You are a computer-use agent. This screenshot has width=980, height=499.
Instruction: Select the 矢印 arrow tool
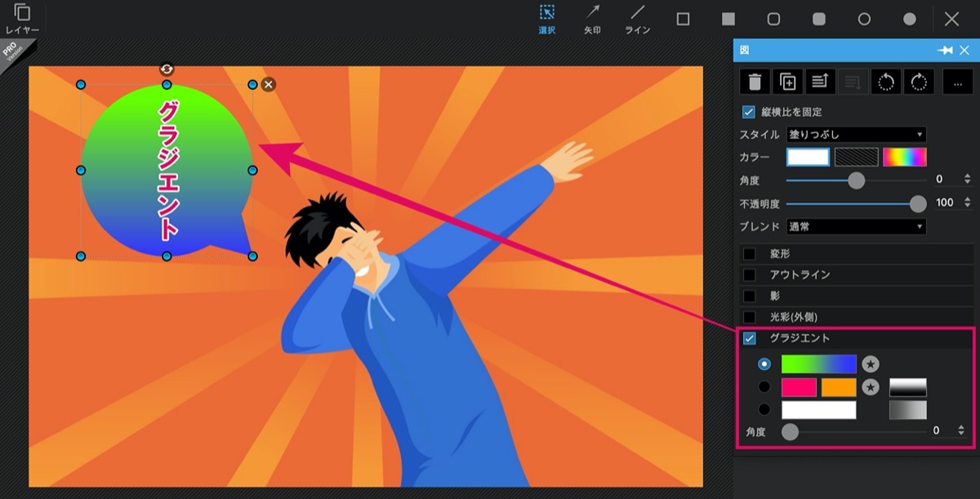(592, 19)
